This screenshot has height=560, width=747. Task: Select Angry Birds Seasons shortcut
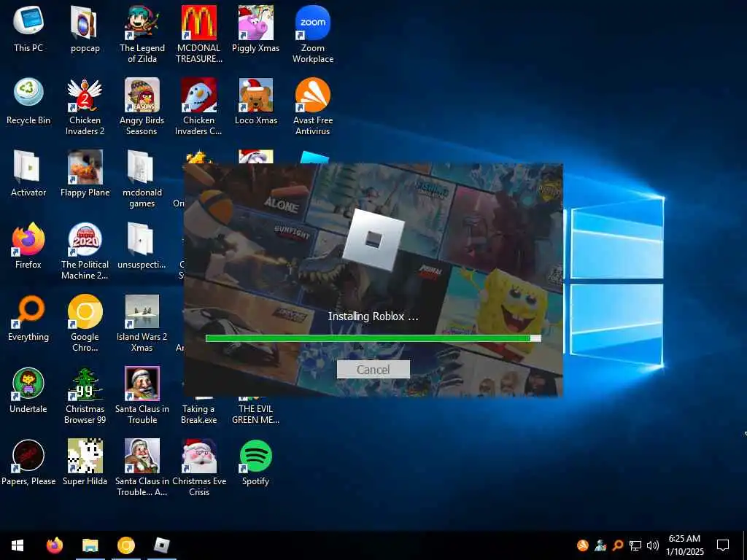pyautogui.click(x=142, y=106)
